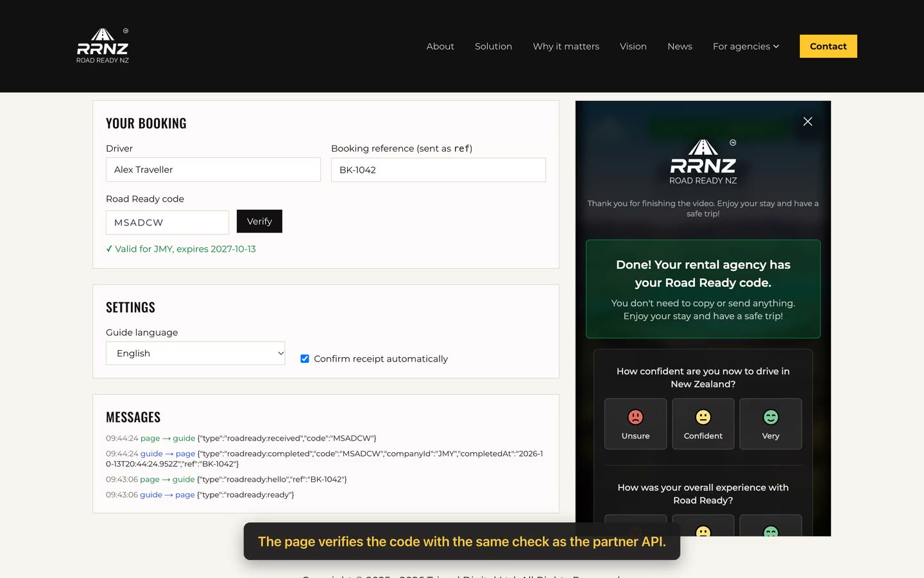
Task: Click the yellow Contact button
Action: [828, 46]
